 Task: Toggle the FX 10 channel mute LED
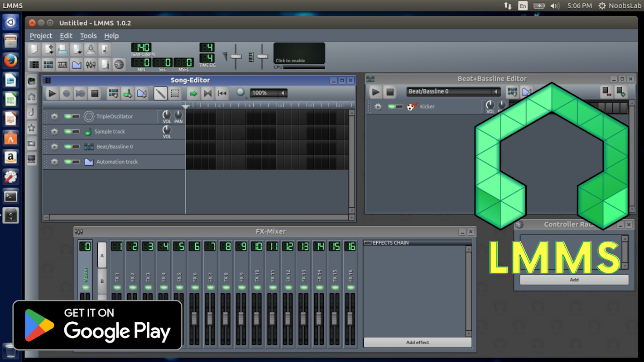point(257,287)
